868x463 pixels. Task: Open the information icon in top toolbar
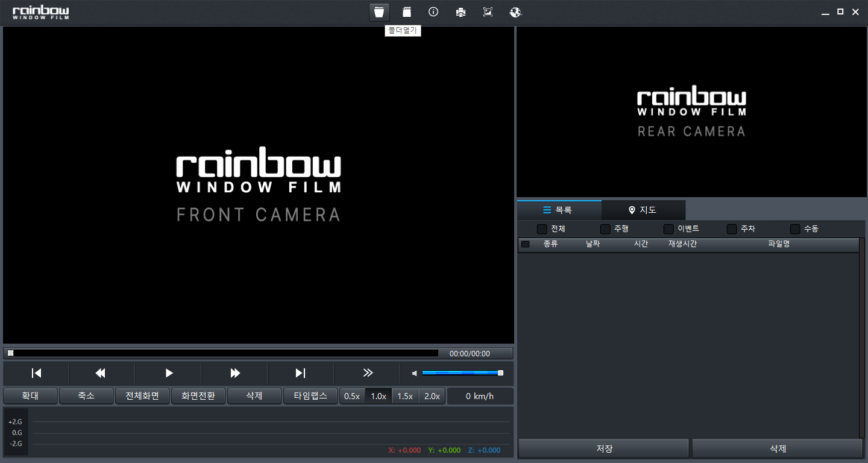point(433,12)
